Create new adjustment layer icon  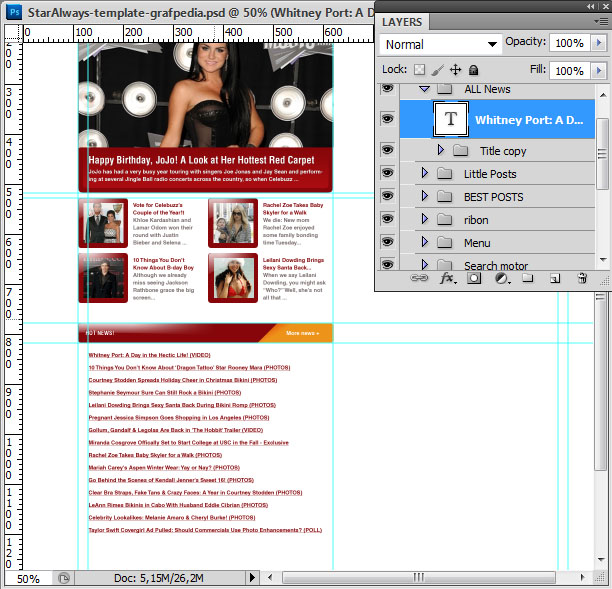tap(502, 278)
